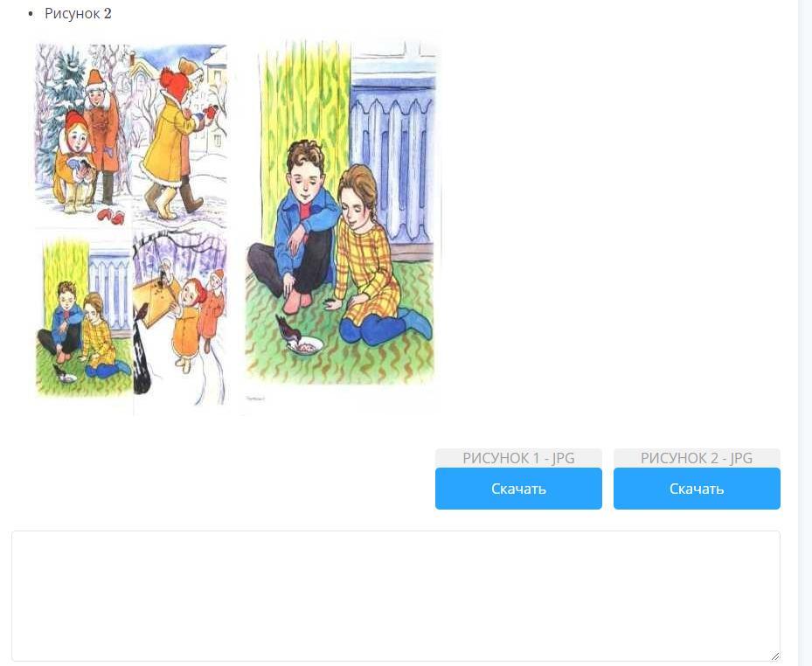Click the red mittens lying on the snow

click(x=111, y=216)
